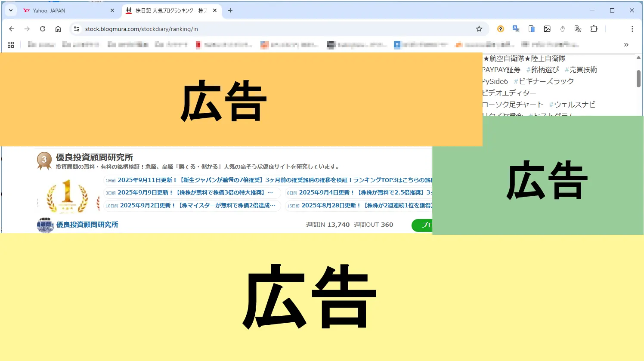Image resolution: width=644 pixels, height=361 pixels.
Task: Open the 優良投資顧問研究所 blog title heading
Action: point(94,157)
